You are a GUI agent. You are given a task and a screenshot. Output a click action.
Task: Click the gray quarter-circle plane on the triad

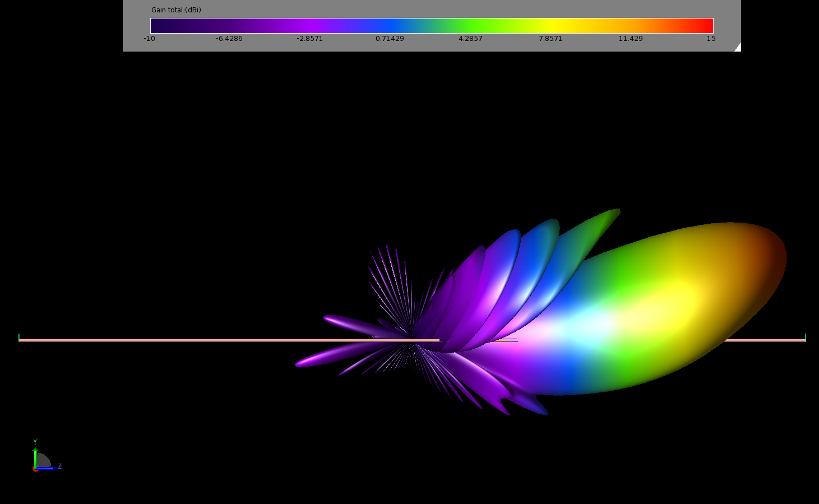pos(43,461)
